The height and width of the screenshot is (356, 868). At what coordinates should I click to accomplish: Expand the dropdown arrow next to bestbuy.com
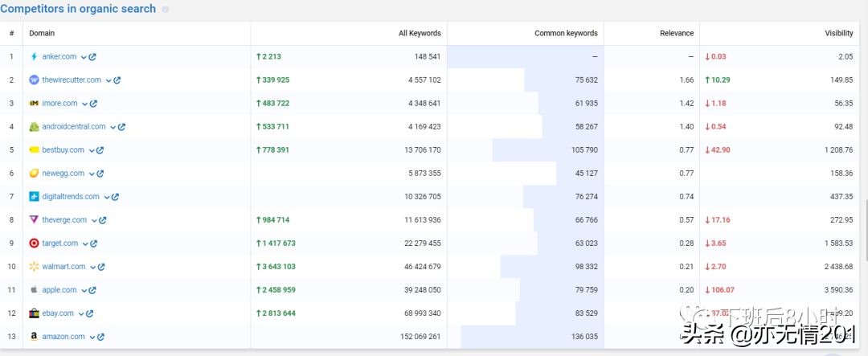92,150
